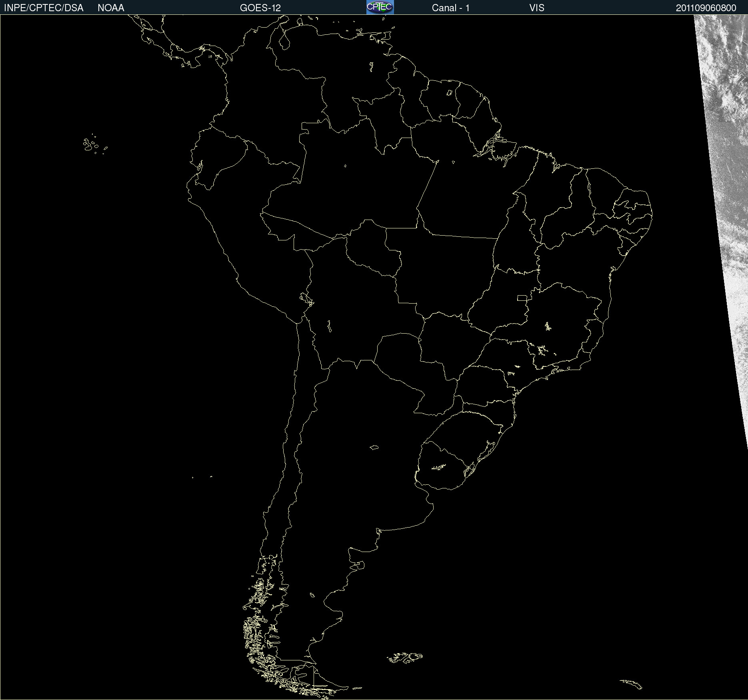
Task: Click the CPTEC logo in header
Action: click(x=380, y=7)
